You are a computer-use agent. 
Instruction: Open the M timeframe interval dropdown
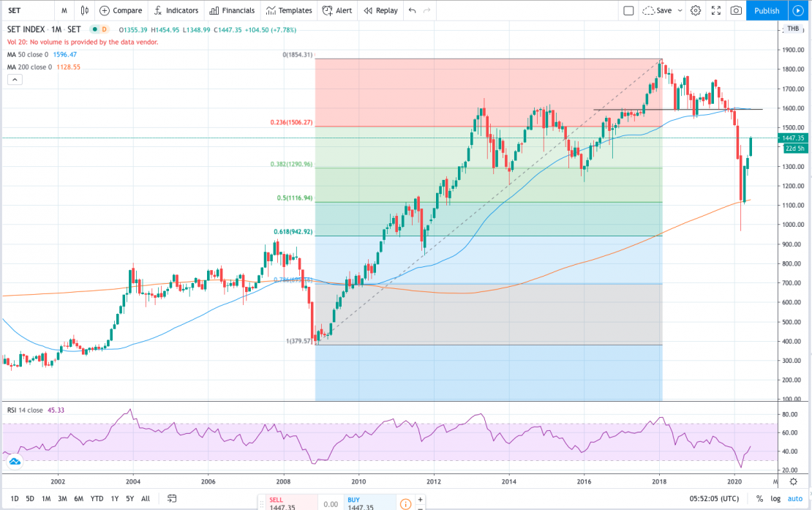(x=64, y=10)
